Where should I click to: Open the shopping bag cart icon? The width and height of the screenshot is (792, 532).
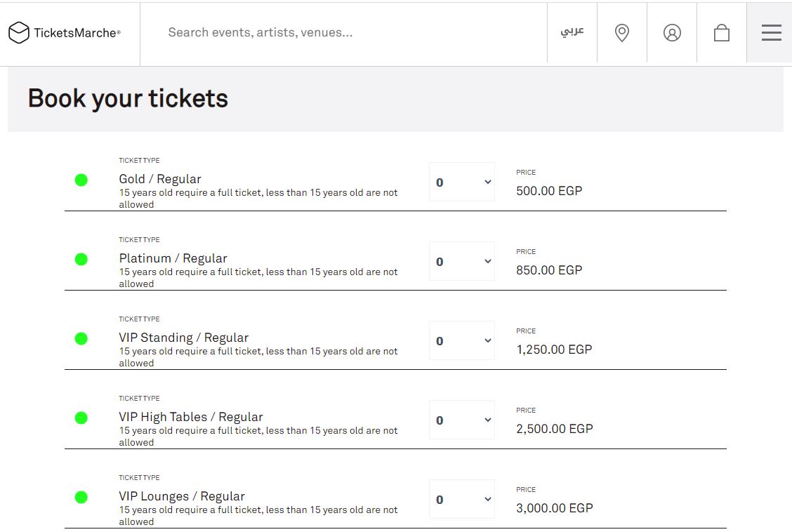coord(721,33)
